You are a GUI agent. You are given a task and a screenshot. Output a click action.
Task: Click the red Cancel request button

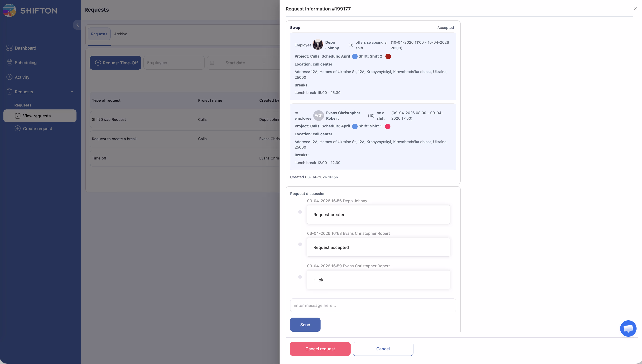[x=320, y=349]
